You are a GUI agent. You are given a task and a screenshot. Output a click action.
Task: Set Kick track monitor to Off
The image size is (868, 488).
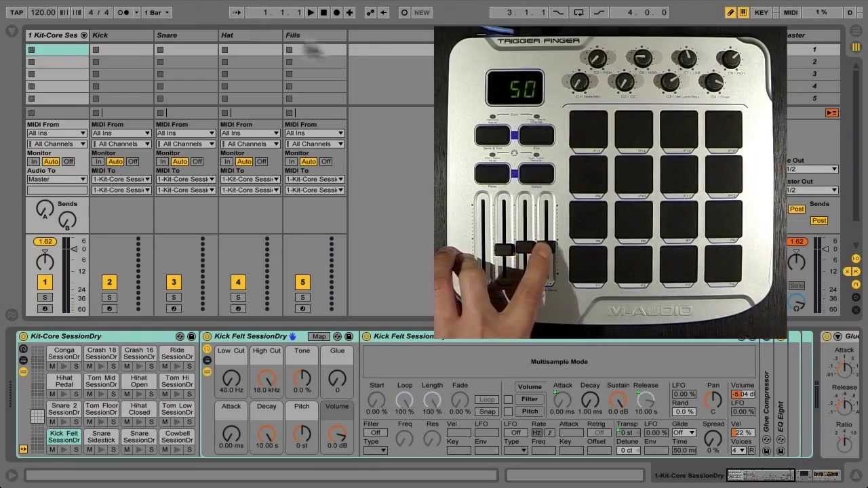click(132, 162)
